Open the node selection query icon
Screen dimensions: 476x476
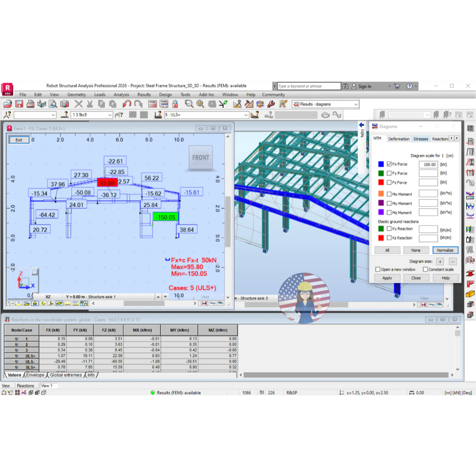7,115
